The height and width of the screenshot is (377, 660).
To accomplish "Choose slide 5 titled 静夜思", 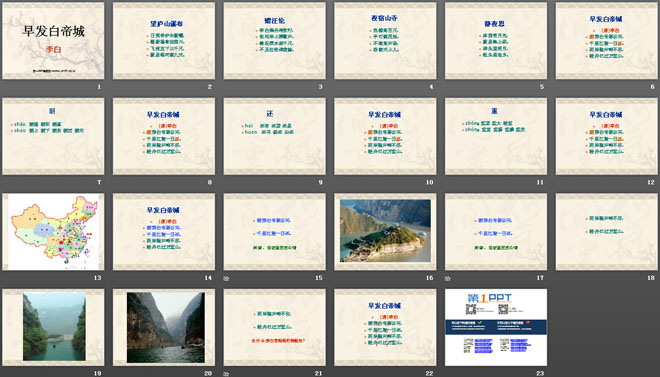I will pos(496,40).
